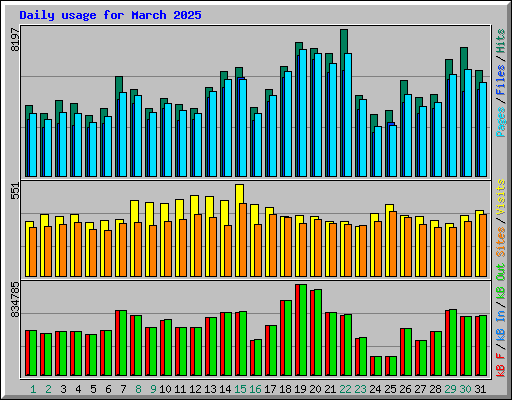Click the "Hits" legend label

tap(500, 41)
